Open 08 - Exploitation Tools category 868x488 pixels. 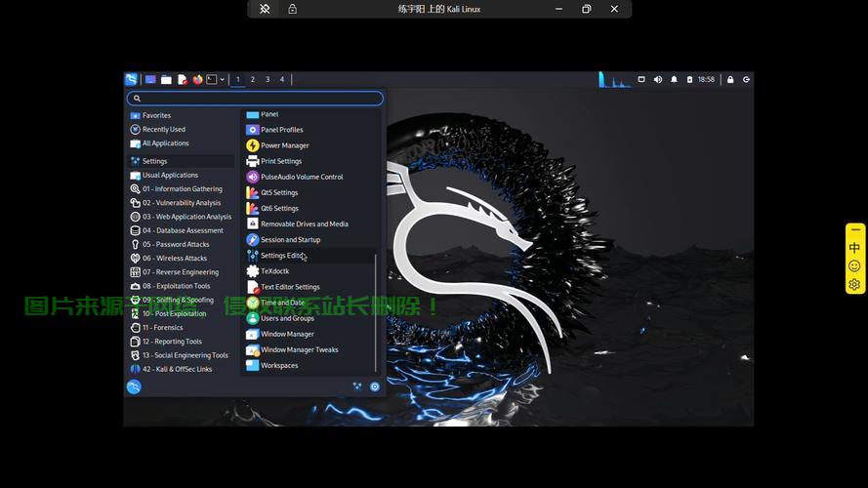point(182,286)
